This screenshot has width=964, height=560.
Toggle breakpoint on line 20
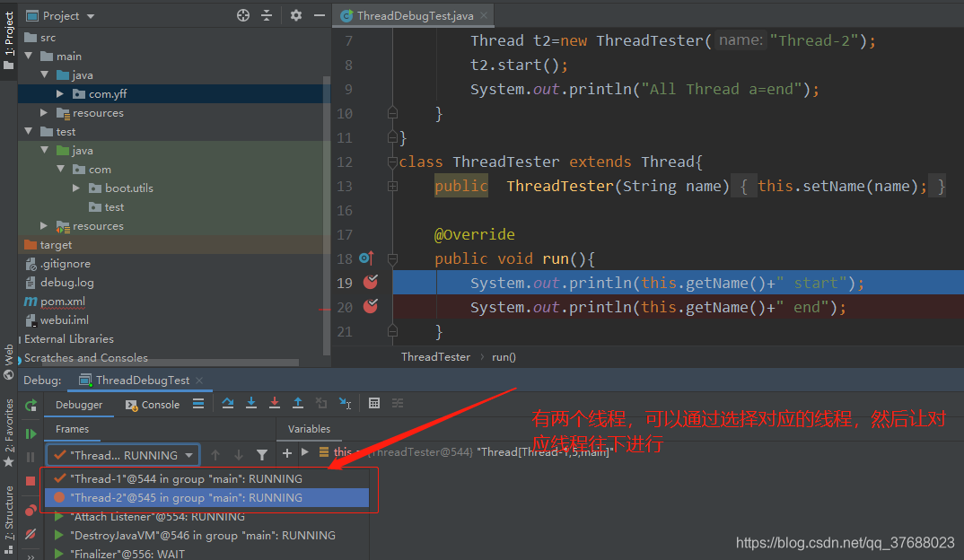(x=371, y=306)
